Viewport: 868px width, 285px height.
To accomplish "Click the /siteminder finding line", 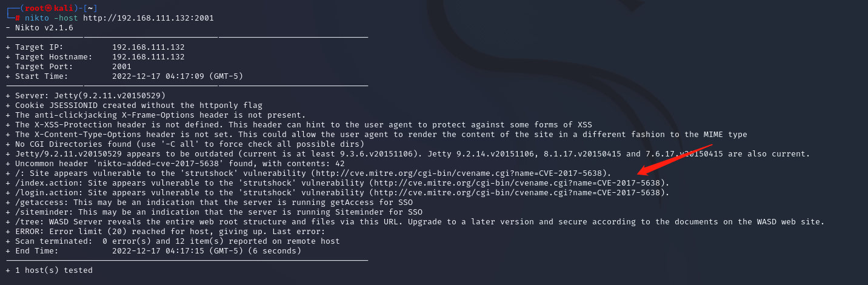I will coord(214,212).
